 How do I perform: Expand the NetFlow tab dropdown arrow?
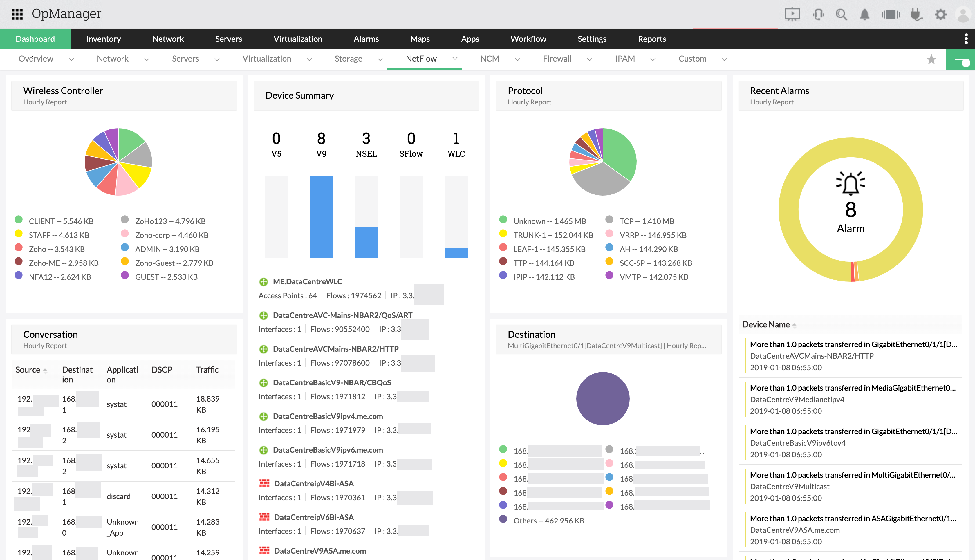pyautogui.click(x=455, y=59)
